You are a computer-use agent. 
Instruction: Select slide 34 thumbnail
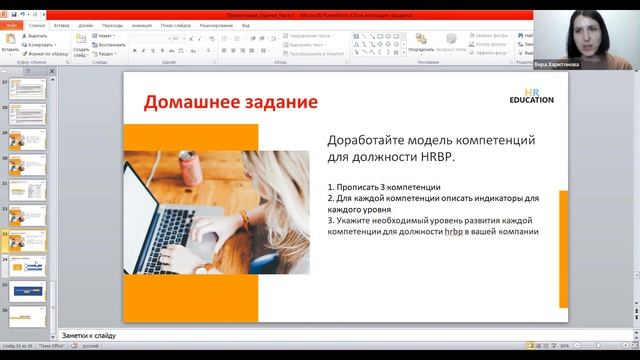pos(27,266)
